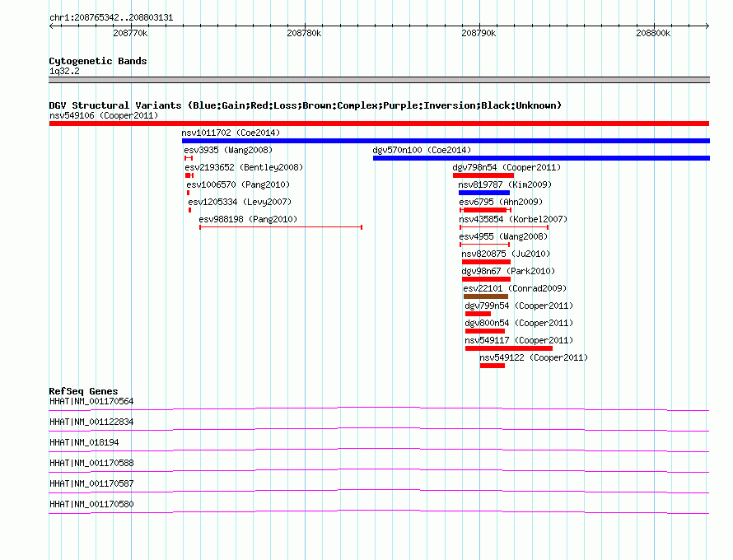This screenshot has height=560, width=733.
Task: Select the esv1006570 (Pang2010) label
Action: tap(238, 184)
